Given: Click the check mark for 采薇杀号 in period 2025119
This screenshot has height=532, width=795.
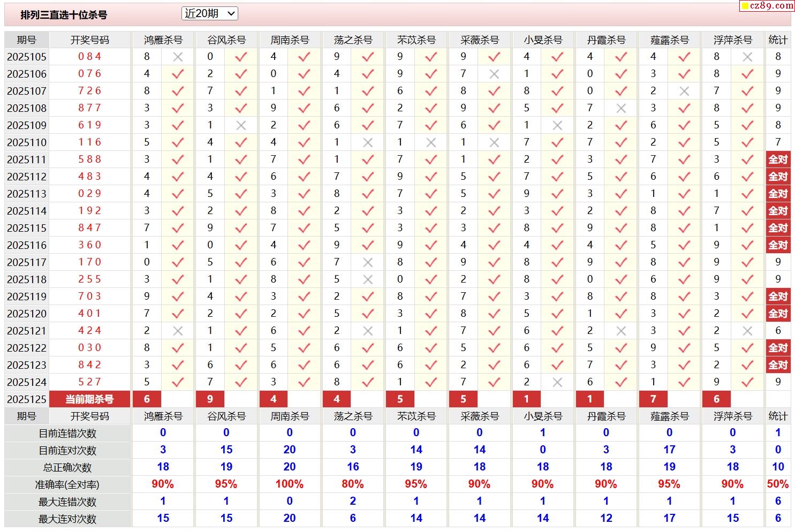Looking at the screenshot, I should pos(494,297).
